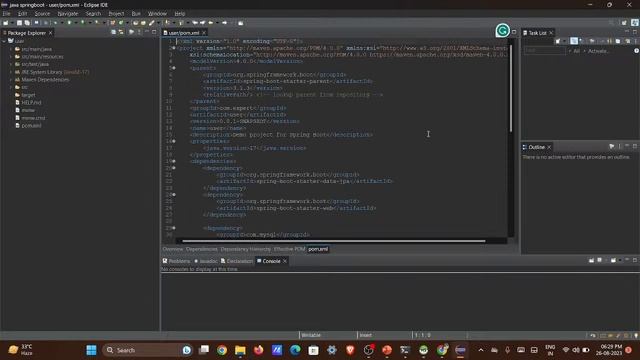Click the Windows Start button
640x360 pixels.
91,350
